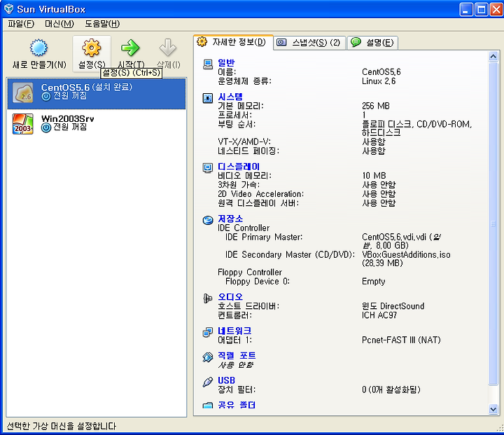Click the '256 MB' base memory value
The image size is (504, 435).
(376, 106)
